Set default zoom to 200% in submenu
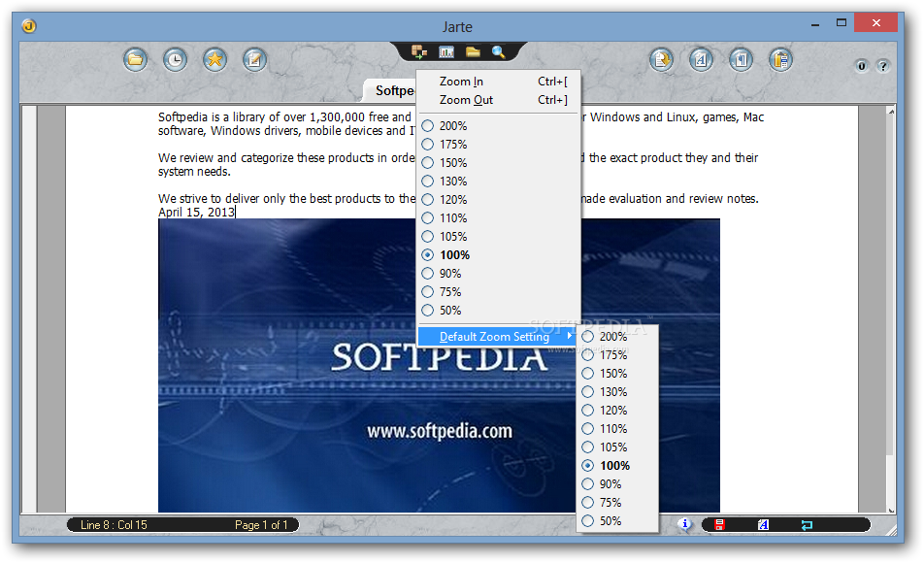The image size is (924, 563). 617,337
